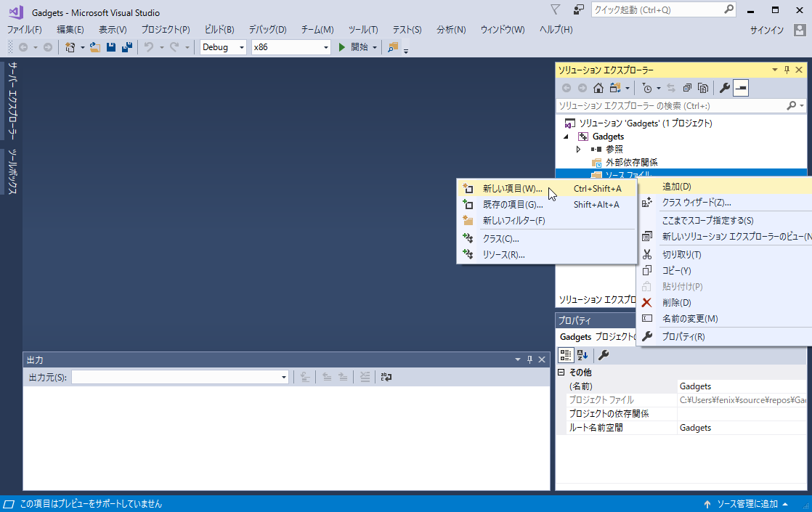Image resolution: width=812 pixels, height=512 pixels.
Task: Toggle word wrap icon in Output panel
Action: 386,377
